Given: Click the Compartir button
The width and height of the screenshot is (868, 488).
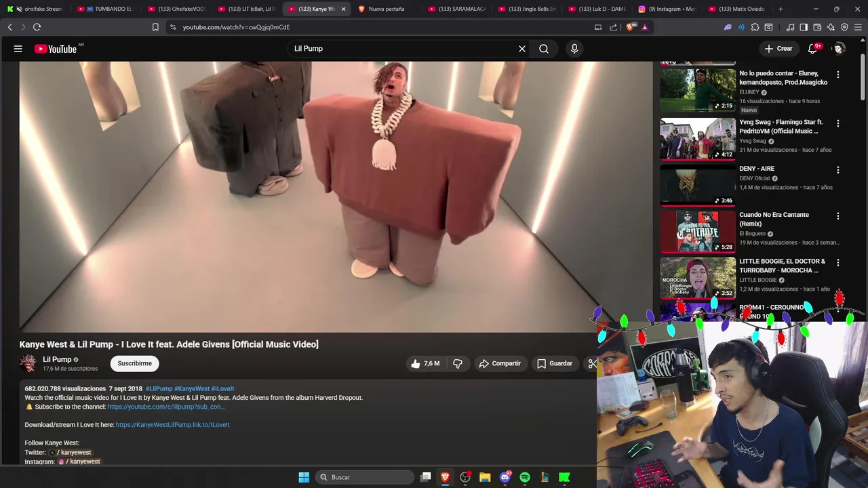Looking at the screenshot, I should click(x=500, y=364).
